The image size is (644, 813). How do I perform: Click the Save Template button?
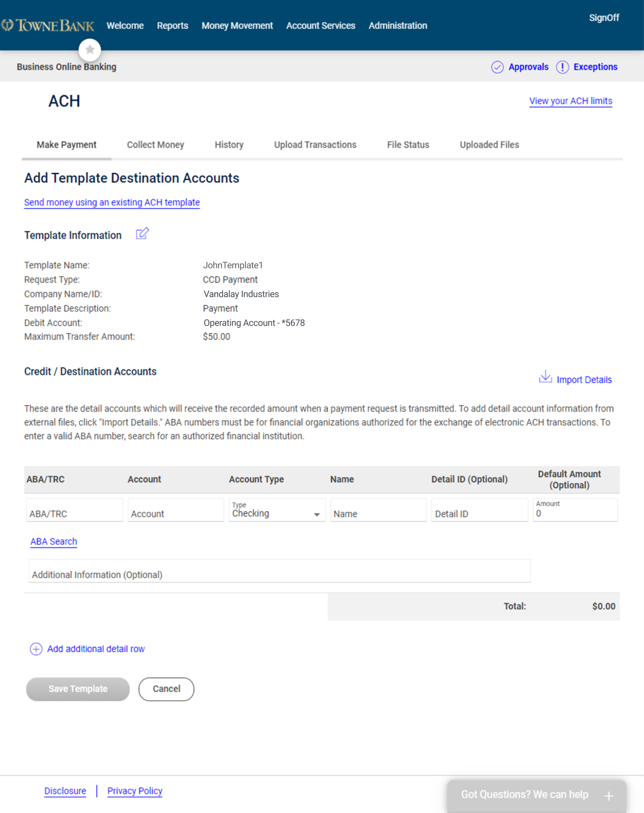point(78,689)
